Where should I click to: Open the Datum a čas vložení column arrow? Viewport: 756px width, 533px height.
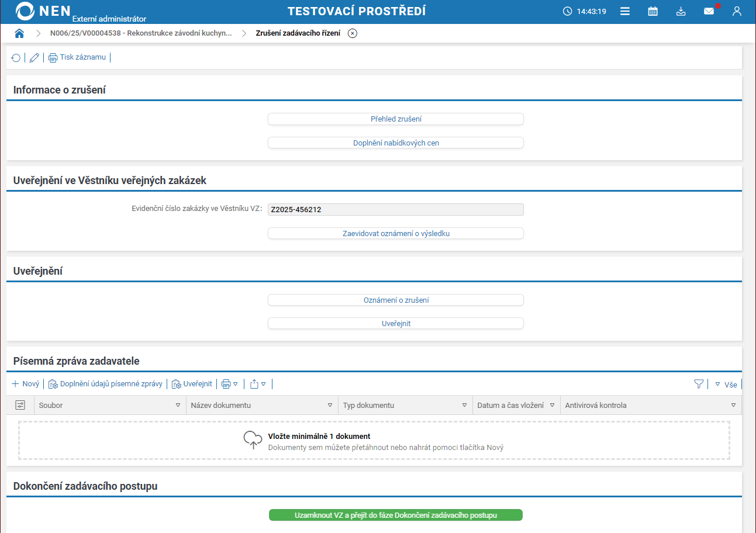pos(553,405)
